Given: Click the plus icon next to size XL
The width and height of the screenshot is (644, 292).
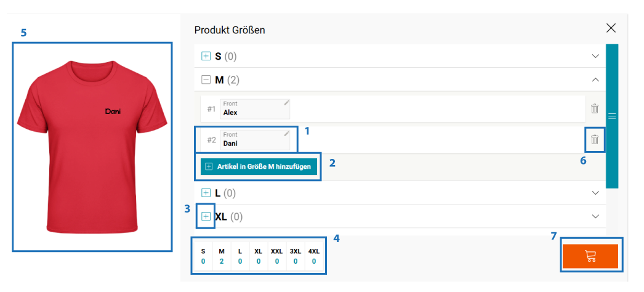Looking at the screenshot, I should tap(206, 216).
